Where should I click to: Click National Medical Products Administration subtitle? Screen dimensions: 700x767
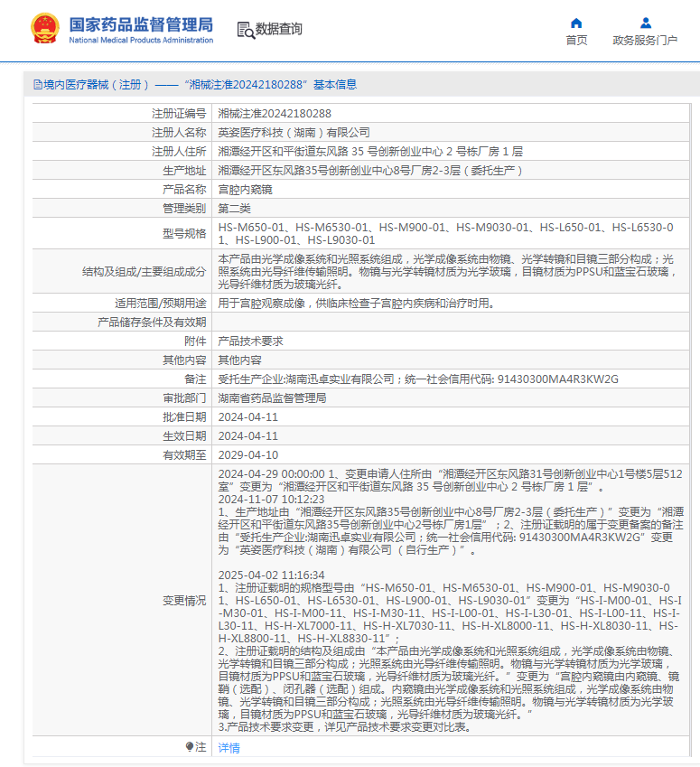click(141, 40)
